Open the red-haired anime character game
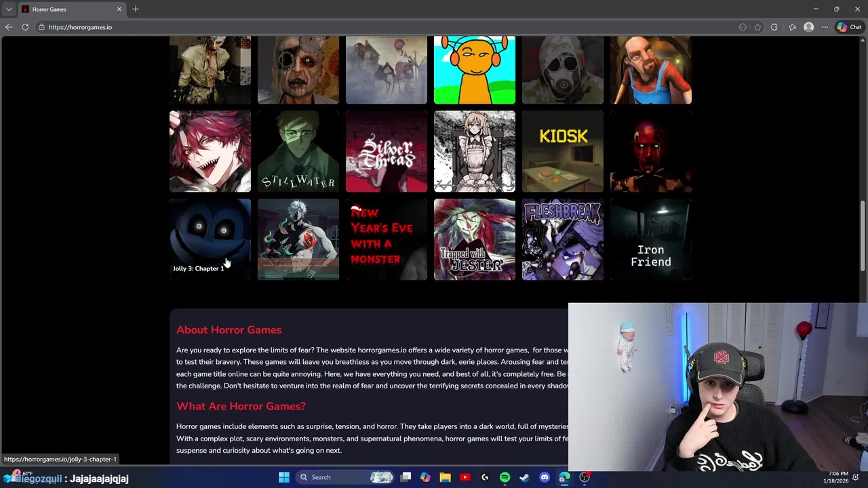This screenshot has width=868, height=488. coord(210,151)
